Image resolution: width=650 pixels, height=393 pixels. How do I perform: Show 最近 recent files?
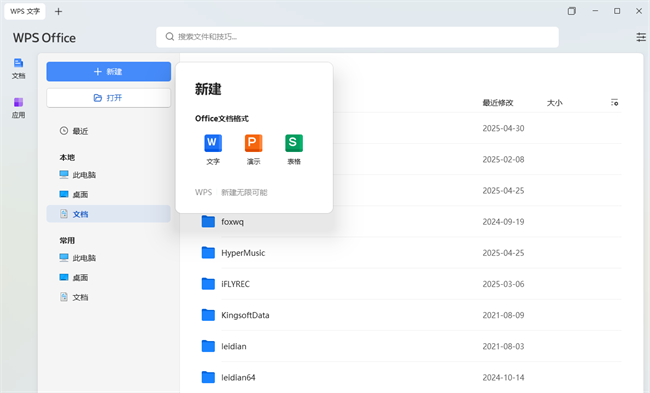point(74,131)
